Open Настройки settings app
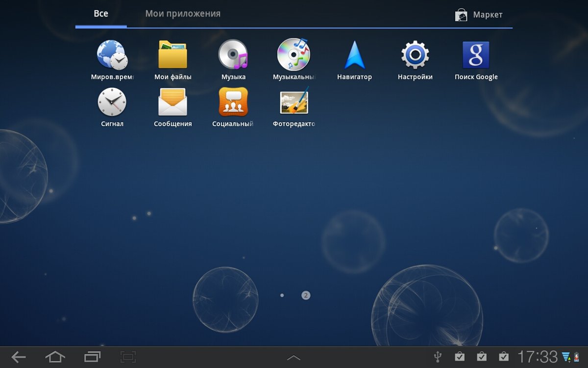 [415, 55]
